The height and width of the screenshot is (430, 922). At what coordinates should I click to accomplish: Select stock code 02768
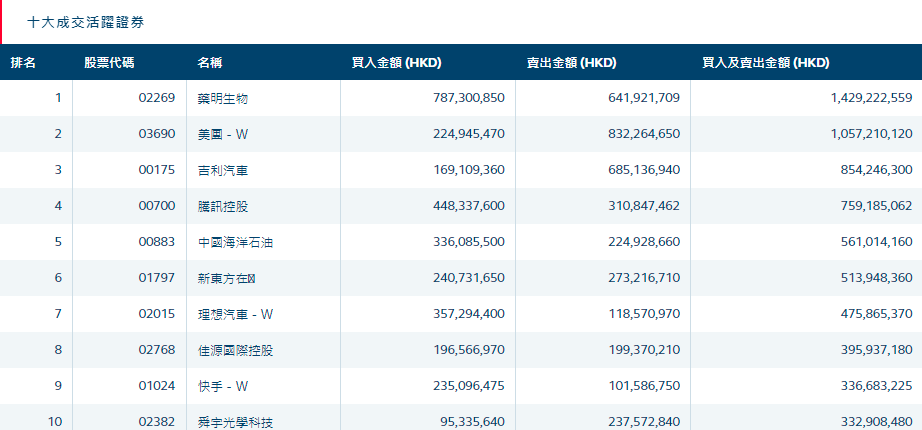[157, 350]
